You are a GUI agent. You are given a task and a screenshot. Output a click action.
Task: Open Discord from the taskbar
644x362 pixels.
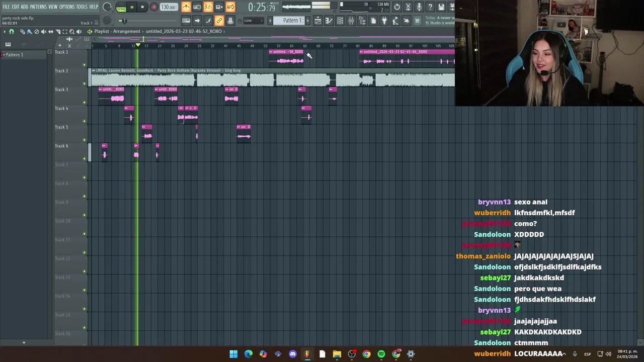[x=293, y=354]
